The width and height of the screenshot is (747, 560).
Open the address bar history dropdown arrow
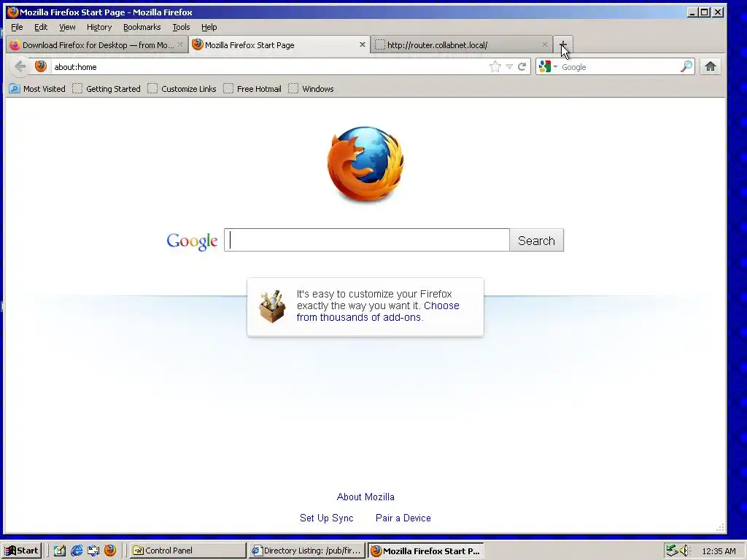click(509, 66)
